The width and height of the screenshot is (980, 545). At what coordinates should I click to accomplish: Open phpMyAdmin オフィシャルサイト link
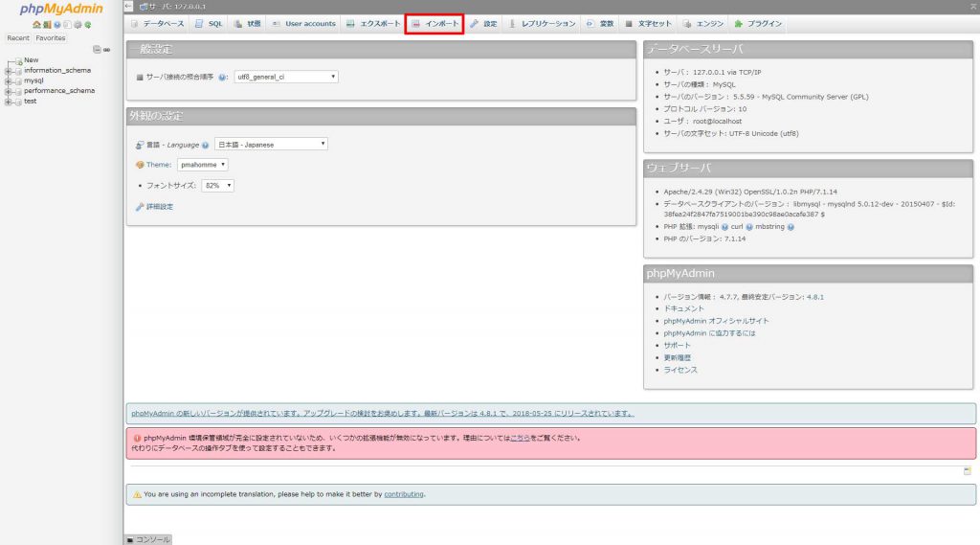point(716,321)
